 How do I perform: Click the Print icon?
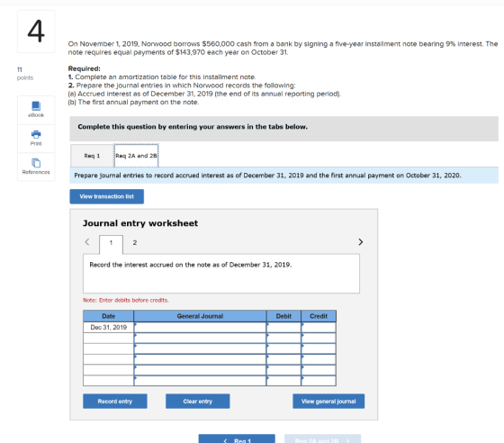pyautogui.click(x=36, y=134)
